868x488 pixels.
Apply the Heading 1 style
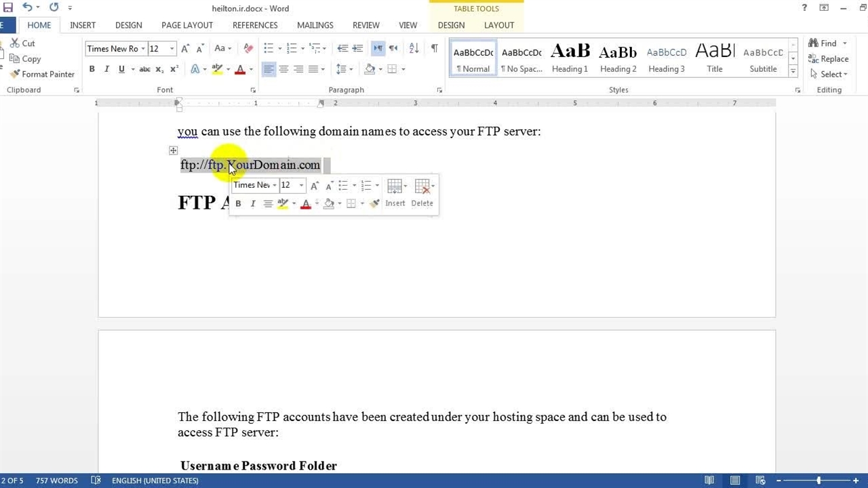[570, 59]
